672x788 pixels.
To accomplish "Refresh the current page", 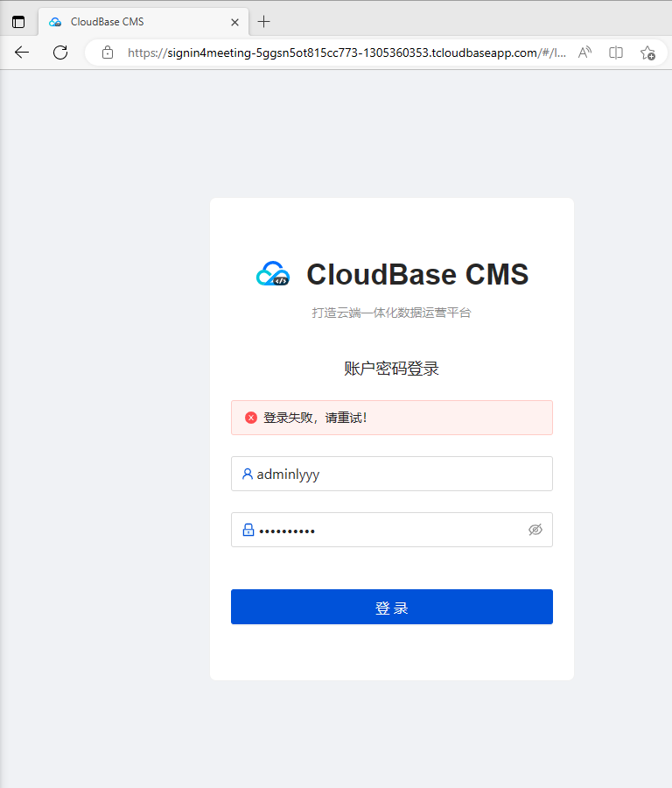I will (x=60, y=53).
